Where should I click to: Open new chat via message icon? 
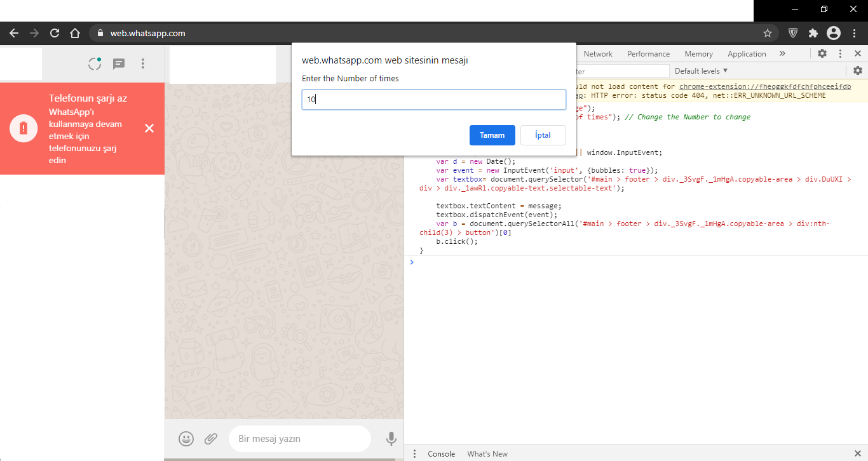tap(119, 63)
